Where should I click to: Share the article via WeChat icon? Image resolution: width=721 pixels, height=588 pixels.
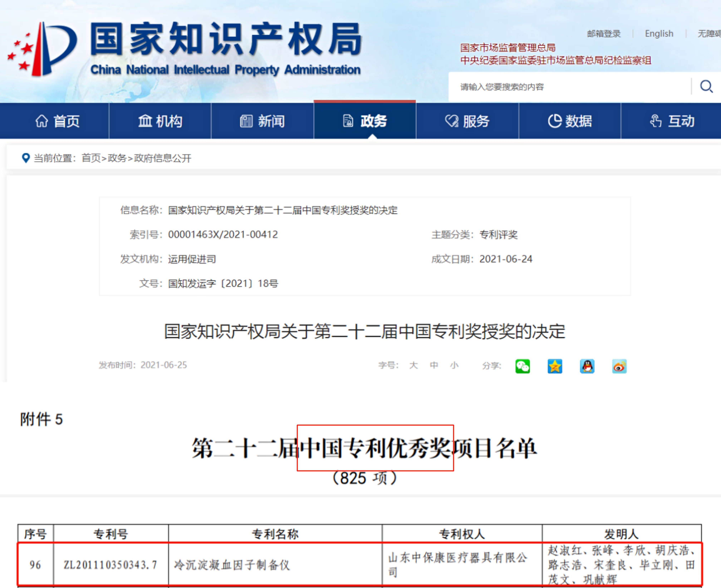coord(523,366)
